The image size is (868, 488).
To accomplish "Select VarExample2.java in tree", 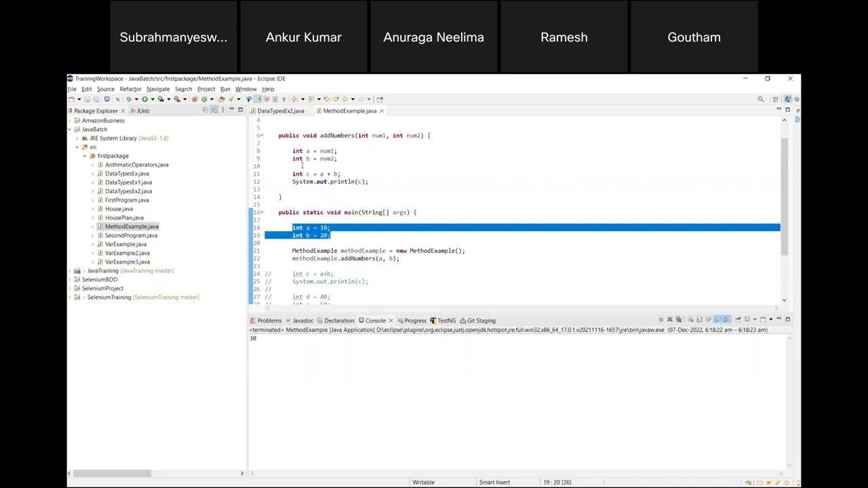I will [127, 253].
